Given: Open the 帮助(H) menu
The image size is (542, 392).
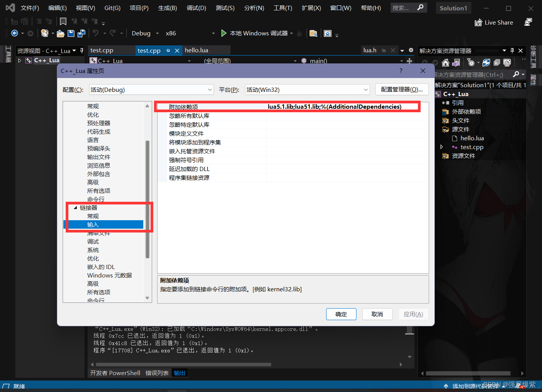Looking at the screenshot, I should click(371, 8).
